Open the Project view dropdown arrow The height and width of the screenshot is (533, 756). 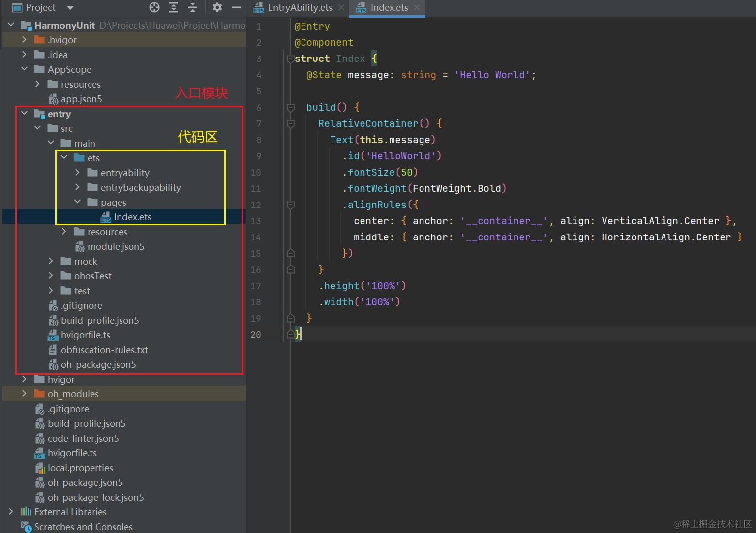pos(70,8)
